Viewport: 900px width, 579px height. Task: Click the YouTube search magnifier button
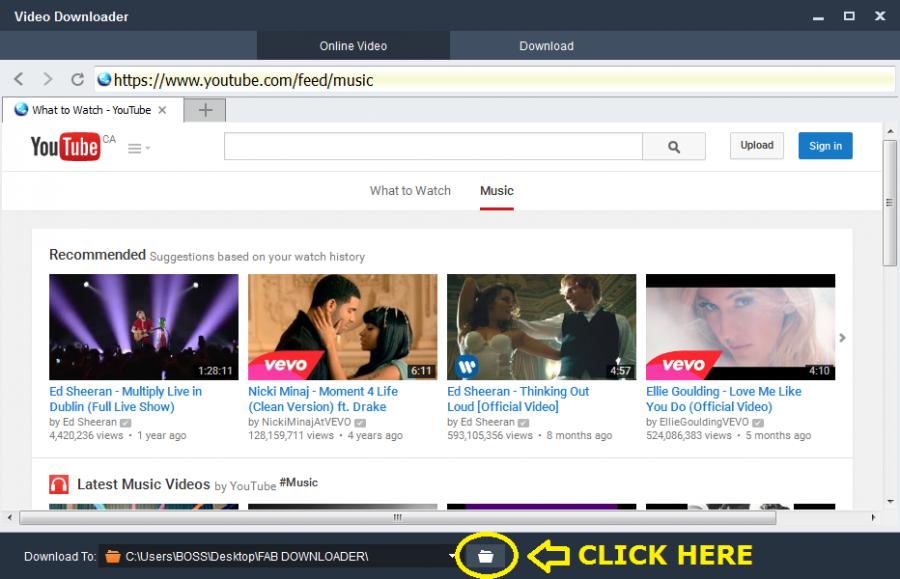click(674, 147)
